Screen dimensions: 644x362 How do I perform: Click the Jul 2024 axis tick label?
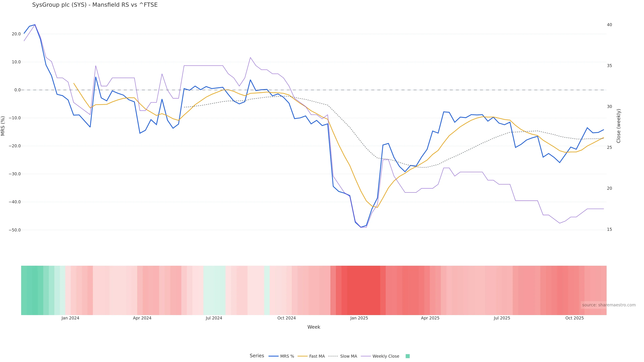pos(214,318)
